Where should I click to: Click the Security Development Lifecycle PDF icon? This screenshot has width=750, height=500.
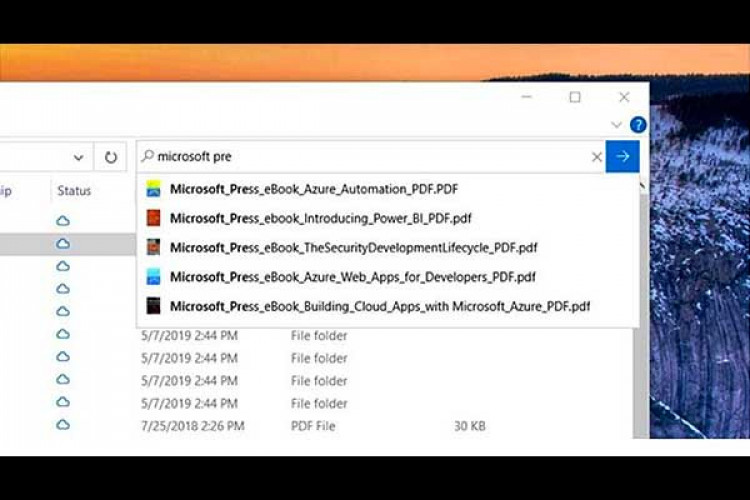153,247
